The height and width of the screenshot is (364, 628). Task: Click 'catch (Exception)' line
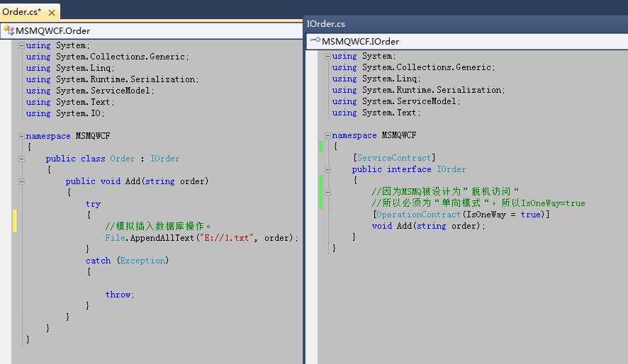(127, 261)
